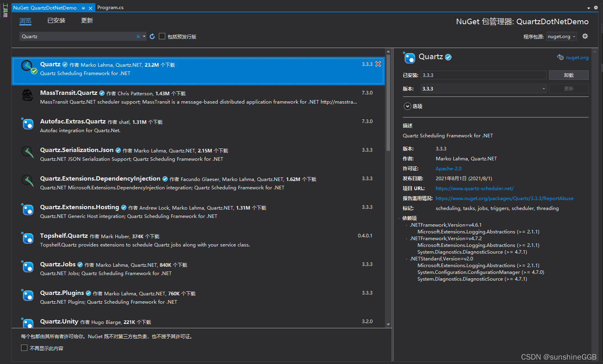Click the Quartz.Serialization.Json package icon
Screen dimensions: 603x364
click(x=27, y=152)
